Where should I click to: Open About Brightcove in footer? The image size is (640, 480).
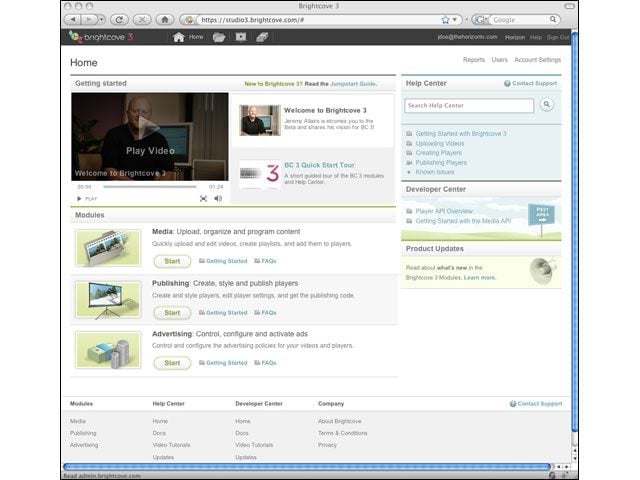(340, 421)
